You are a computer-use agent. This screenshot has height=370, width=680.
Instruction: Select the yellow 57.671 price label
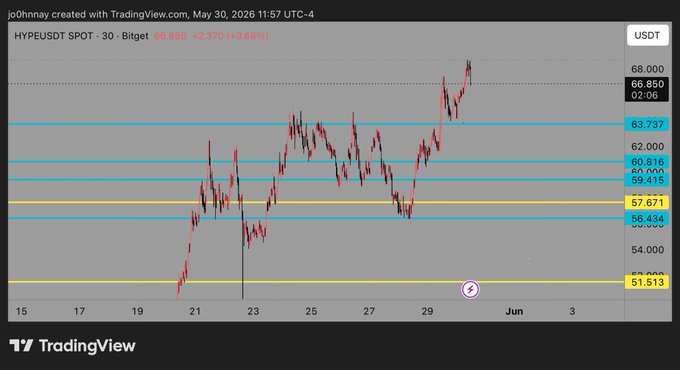(x=647, y=203)
